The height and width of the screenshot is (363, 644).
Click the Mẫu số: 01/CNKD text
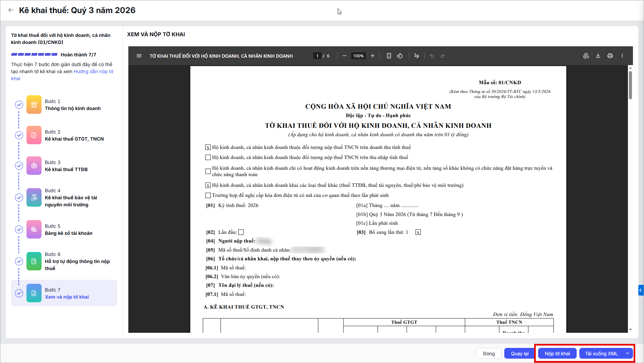500,83
